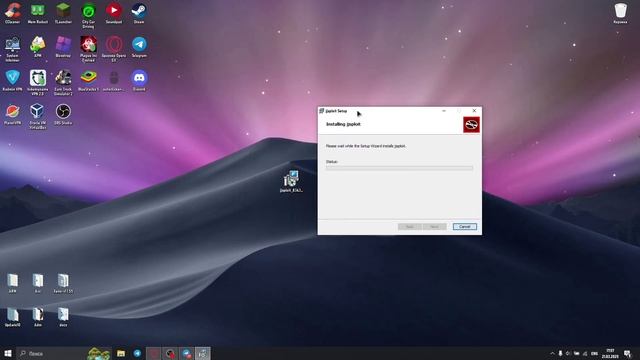The height and width of the screenshot is (360, 640).
Task: Launch Plague Inc Evolved shortcut
Action: [x=89, y=49]
